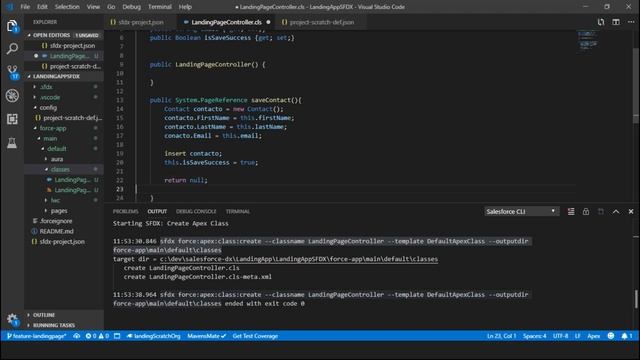Open the Debug view in activity bar
Screen dimensions: 640x360
coord(12,96)
